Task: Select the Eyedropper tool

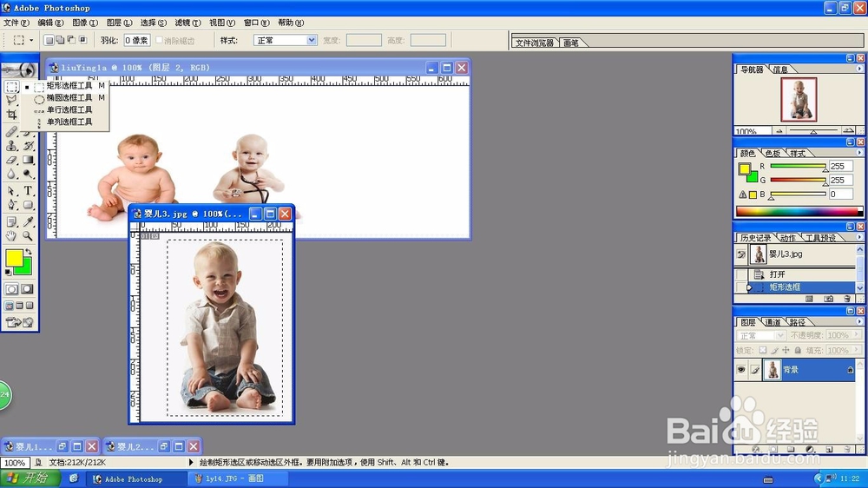Action: click(29, 222)
